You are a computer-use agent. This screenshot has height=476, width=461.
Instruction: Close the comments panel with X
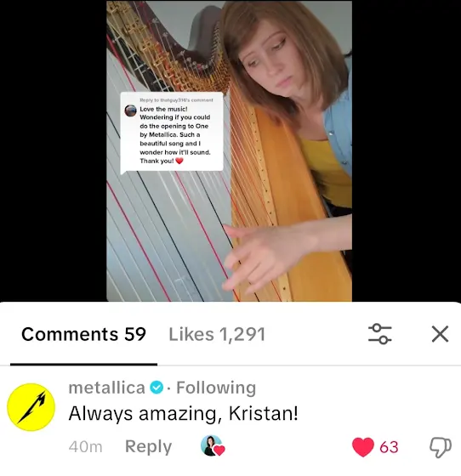click(440, 334)
